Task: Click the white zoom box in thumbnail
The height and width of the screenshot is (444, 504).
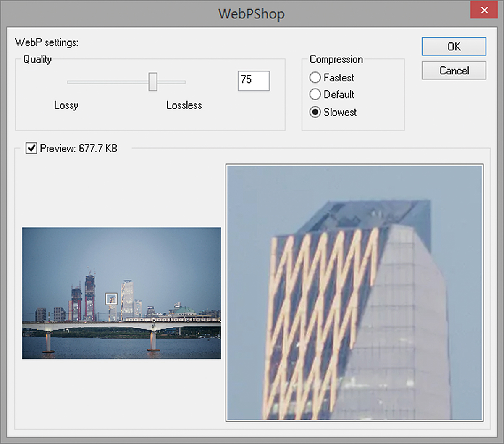Action: (x=111, y=299)
